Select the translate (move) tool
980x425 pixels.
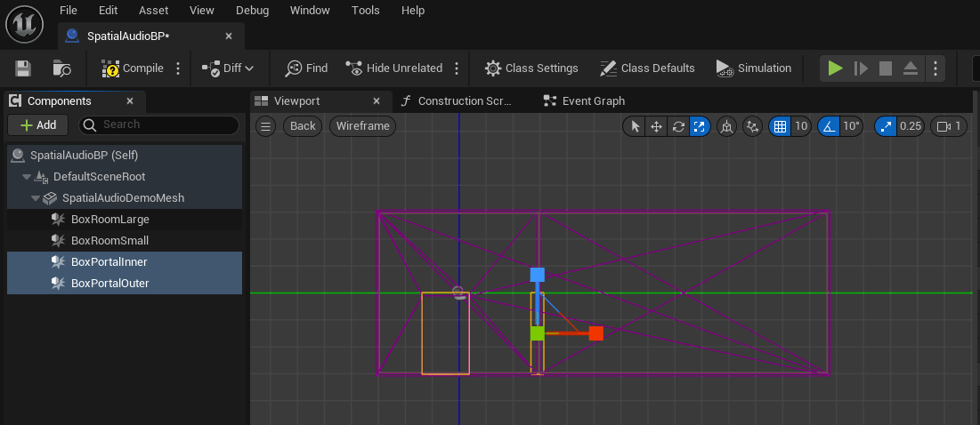tap(656, 126)
